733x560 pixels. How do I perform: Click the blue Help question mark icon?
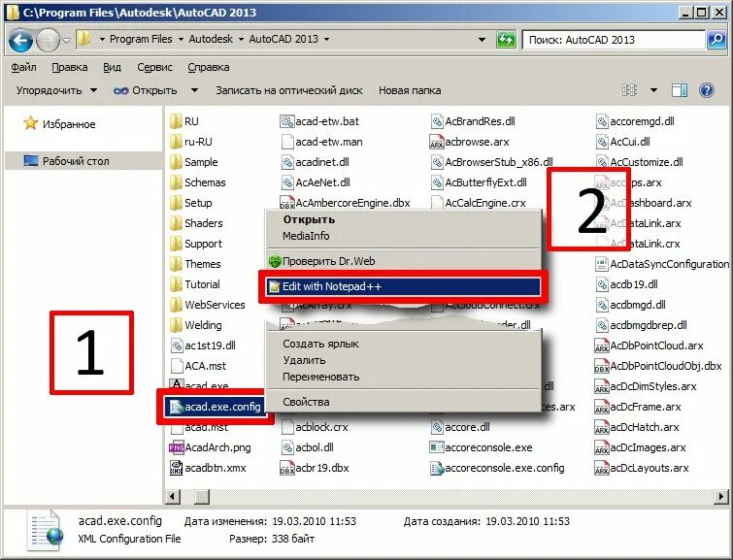[x=707, y=89]
